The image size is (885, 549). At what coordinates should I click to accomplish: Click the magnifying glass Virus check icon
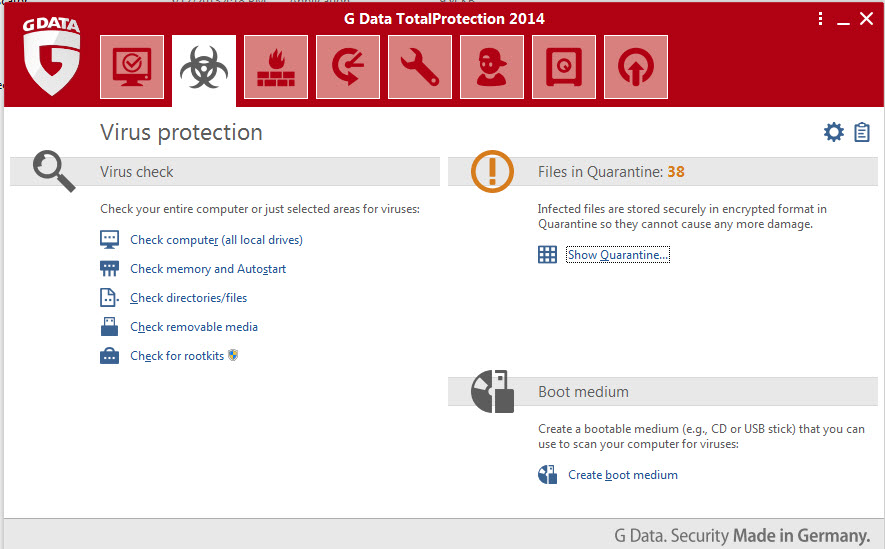pos(54,171)
